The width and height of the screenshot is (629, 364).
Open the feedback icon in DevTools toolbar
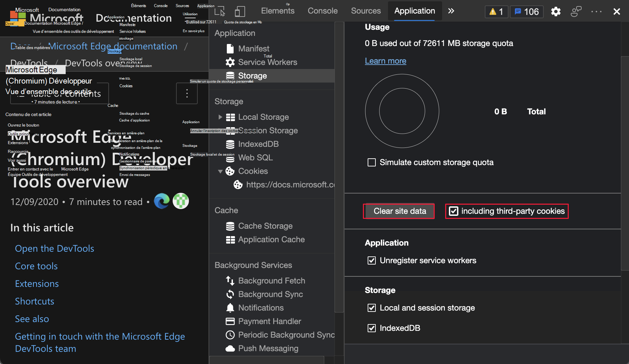tap(576, 12)
